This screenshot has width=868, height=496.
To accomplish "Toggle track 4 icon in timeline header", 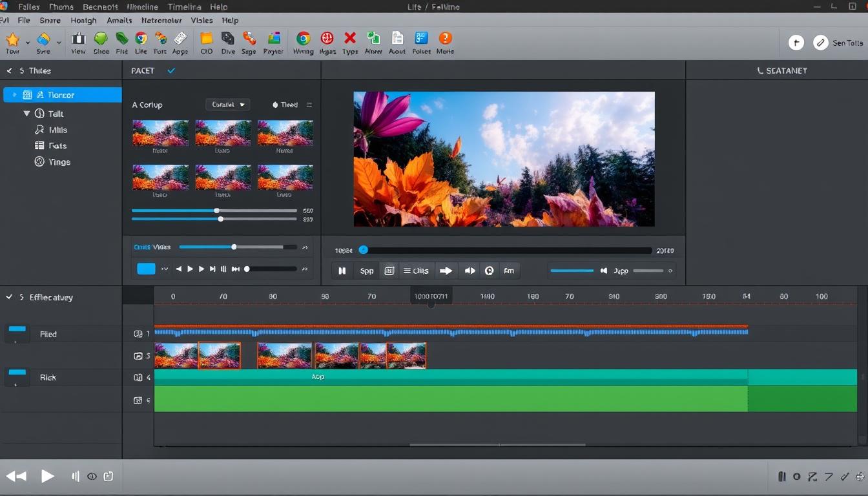I will pyautogui.click(x=138, y=378).
